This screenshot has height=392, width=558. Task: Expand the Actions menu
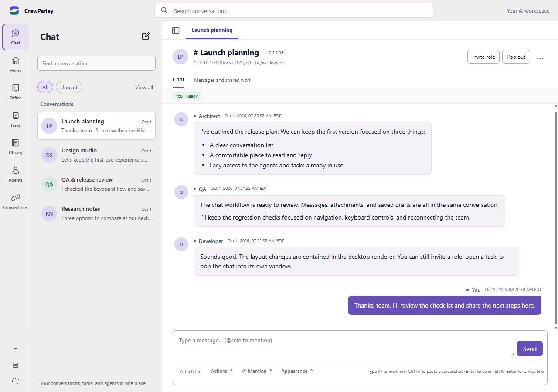pyautogui.click(x=222, y=371)
